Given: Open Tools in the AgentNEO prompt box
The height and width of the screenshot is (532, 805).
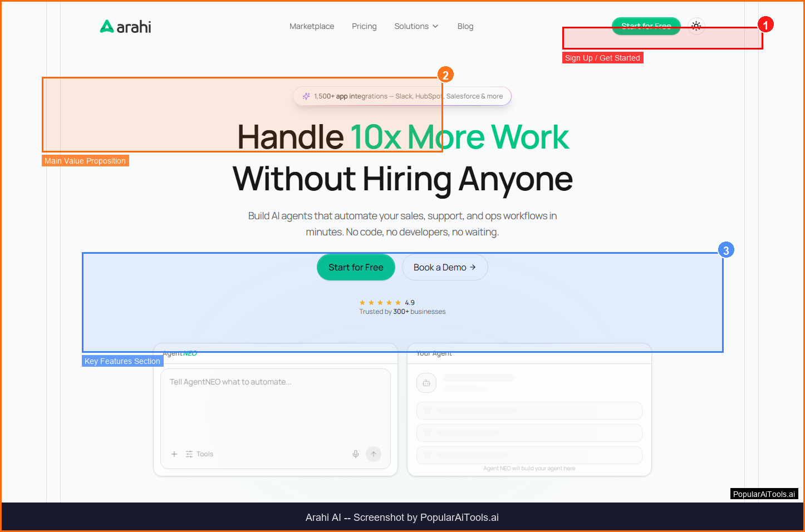Looking at the screenshot, I should point(199,454).
